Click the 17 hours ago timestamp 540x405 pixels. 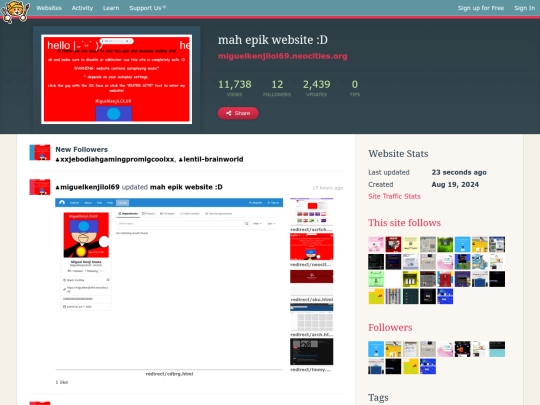coord(328,188)
